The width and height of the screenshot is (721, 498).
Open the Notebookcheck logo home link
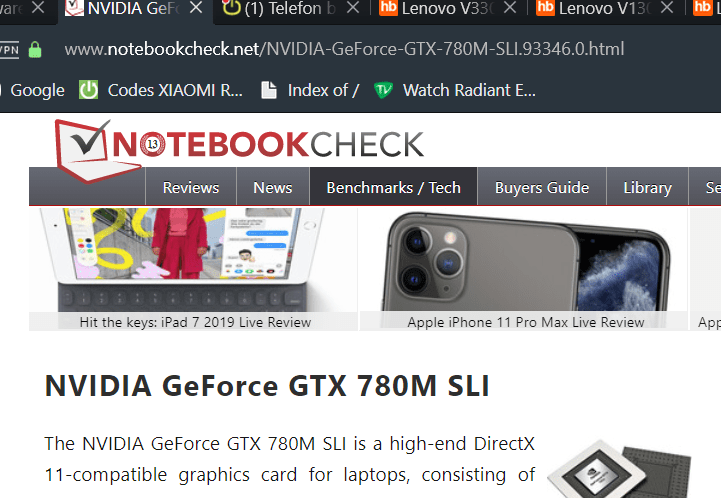tap(239, 149)
